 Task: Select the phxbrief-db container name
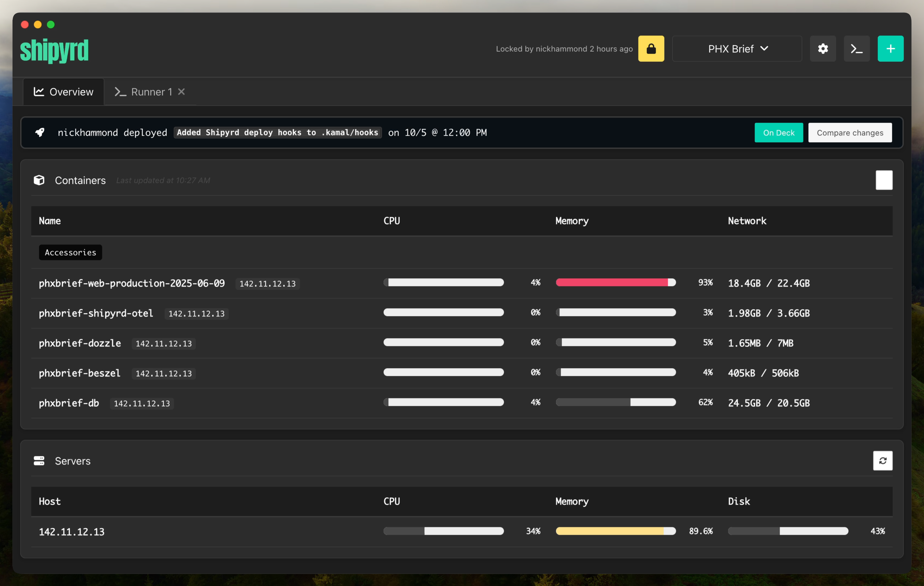click(x=69, y=403)
